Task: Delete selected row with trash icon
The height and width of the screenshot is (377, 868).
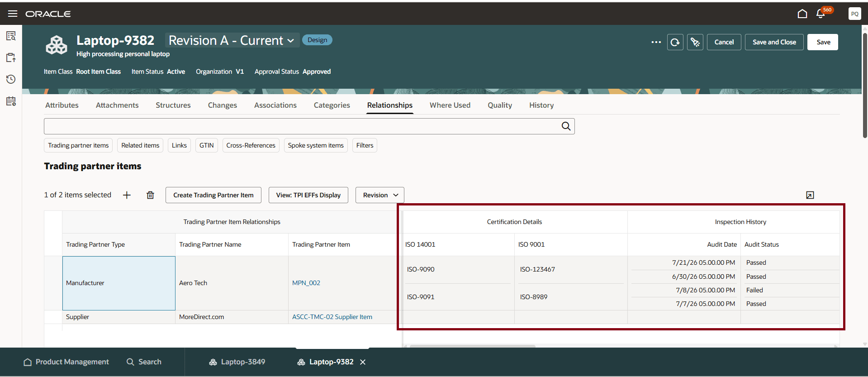Action: [x=150, y=195]
